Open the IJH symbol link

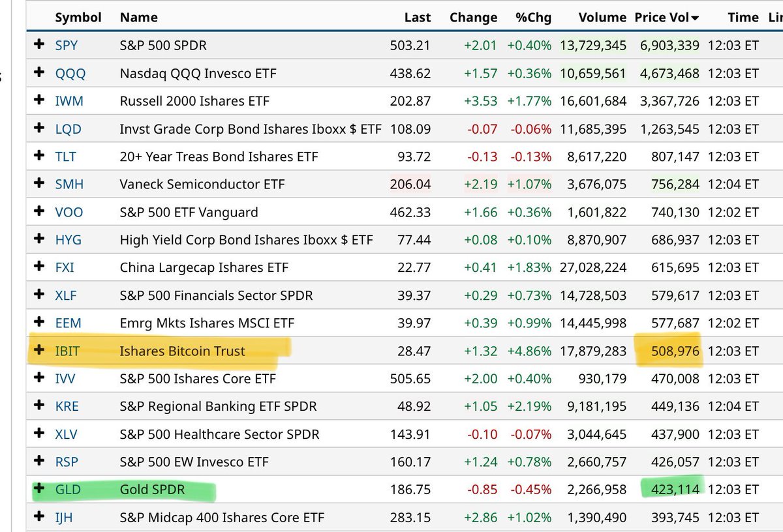[65, 518]
